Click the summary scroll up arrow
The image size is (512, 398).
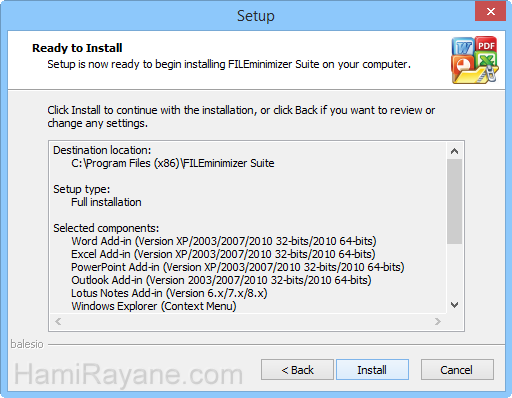[x=454, y=151]
